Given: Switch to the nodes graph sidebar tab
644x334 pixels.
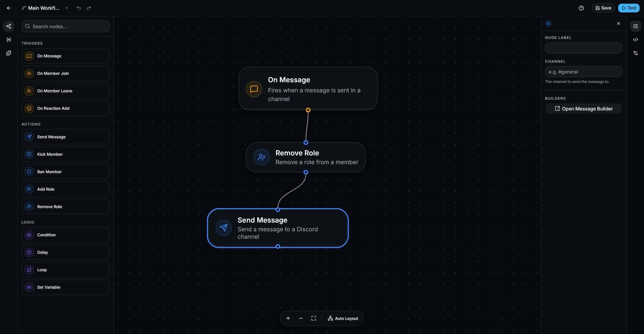Looking at the screenshot, I should point(9,26).
